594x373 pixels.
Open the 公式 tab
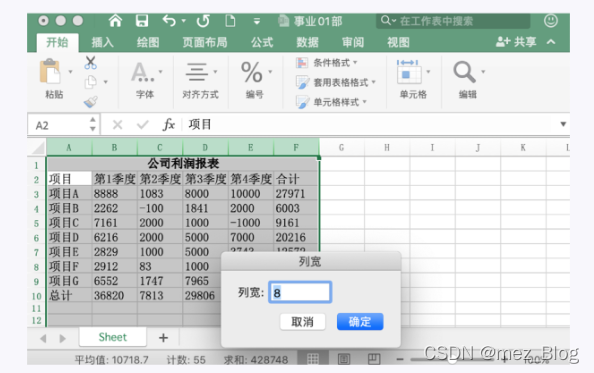[262, 42]
